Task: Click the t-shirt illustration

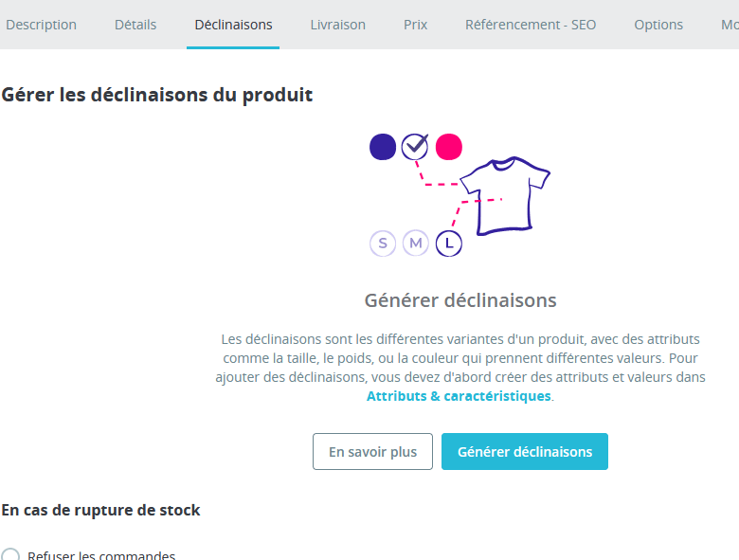Action: tap(503, 196)
